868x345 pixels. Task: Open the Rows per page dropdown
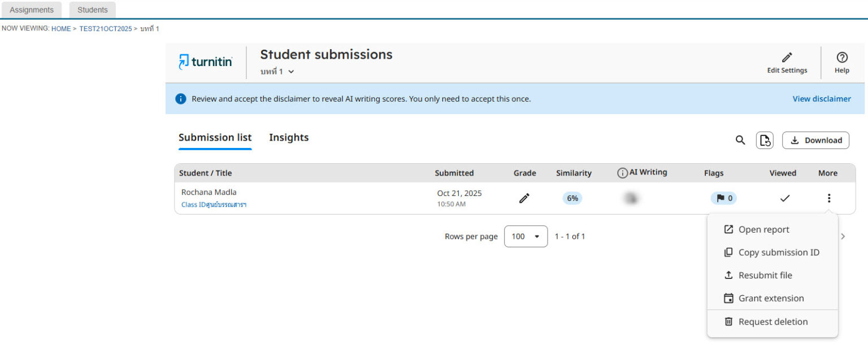[x=526, y=236]
